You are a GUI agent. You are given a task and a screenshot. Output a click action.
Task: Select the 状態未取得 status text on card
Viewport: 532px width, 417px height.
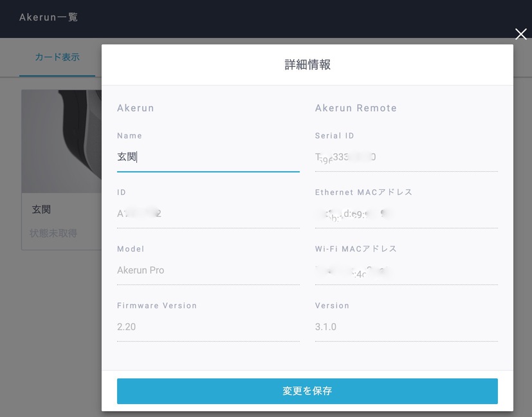click(x=53, y=233)
